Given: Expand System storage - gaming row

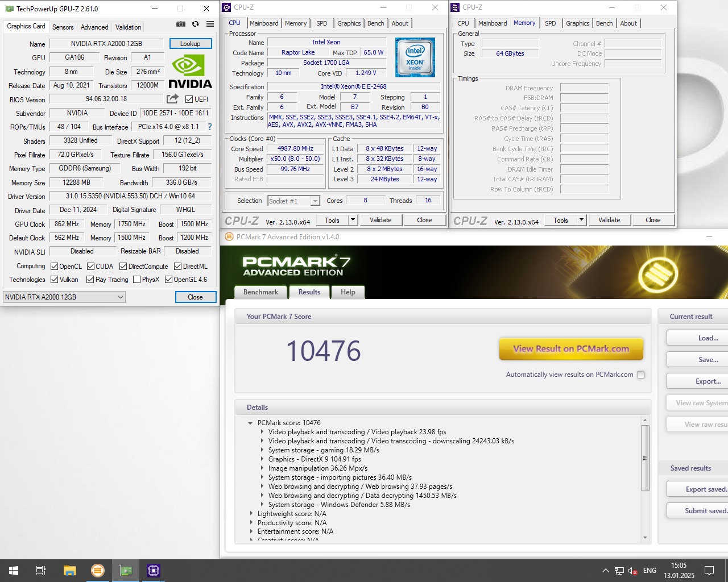Looking at the screenshot, I should pos(262,450).
